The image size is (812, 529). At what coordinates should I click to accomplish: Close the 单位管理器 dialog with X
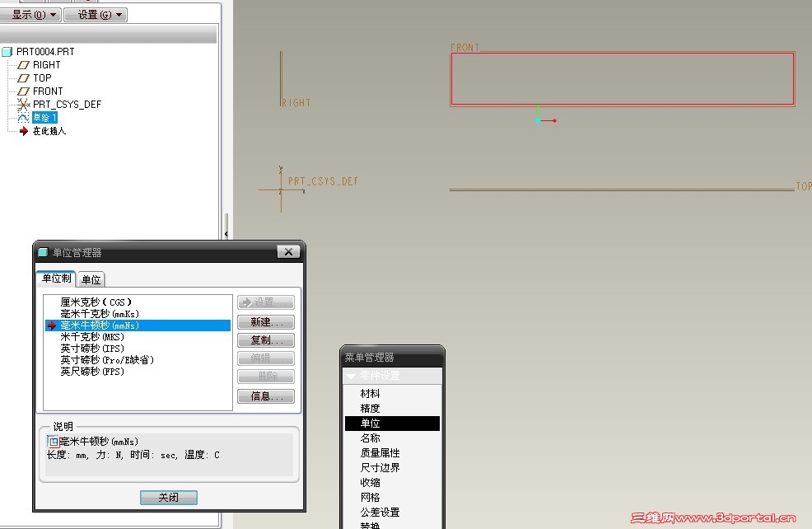coord(288,252)
